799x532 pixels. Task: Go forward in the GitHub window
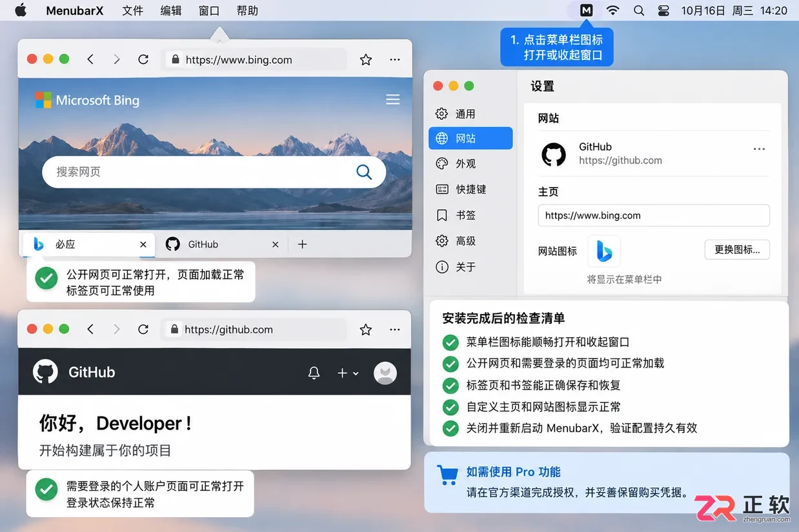[x=117, y=329]
